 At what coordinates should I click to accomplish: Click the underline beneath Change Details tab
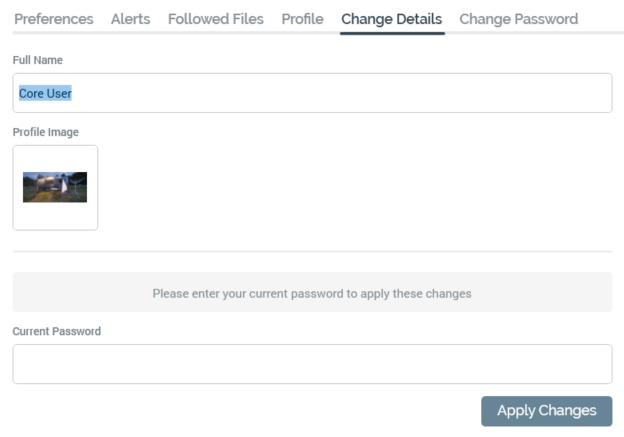click(391, 32)
